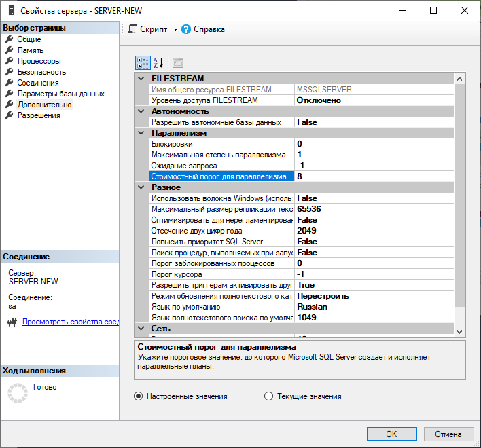Click the wrench icon beside Разрешения
This screenshot has width=481, height=448.
(10, 115)
